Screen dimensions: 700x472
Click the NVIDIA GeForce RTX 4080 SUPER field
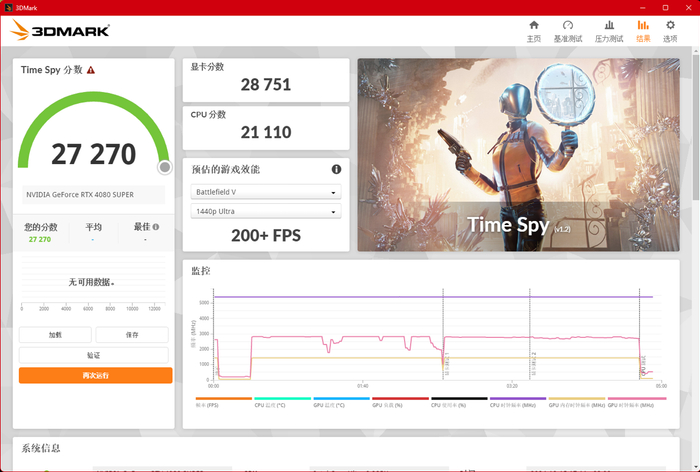94,195
